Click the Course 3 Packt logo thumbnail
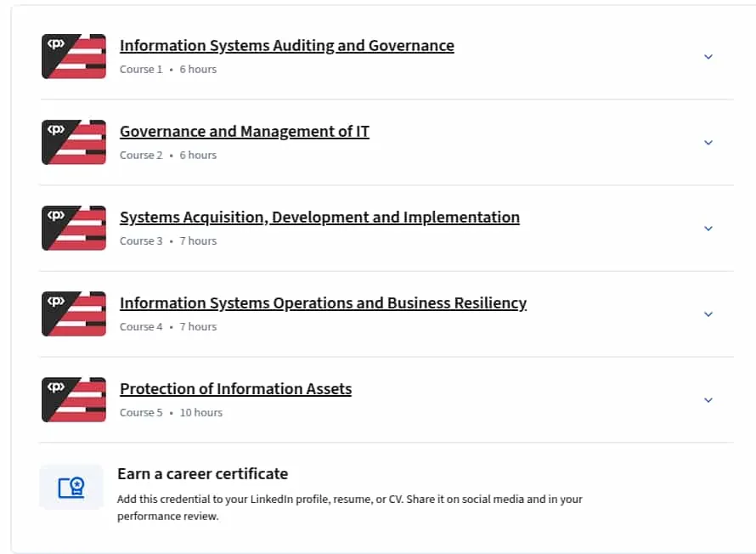This screenshot has height=554, width=756. coord(74,228)
